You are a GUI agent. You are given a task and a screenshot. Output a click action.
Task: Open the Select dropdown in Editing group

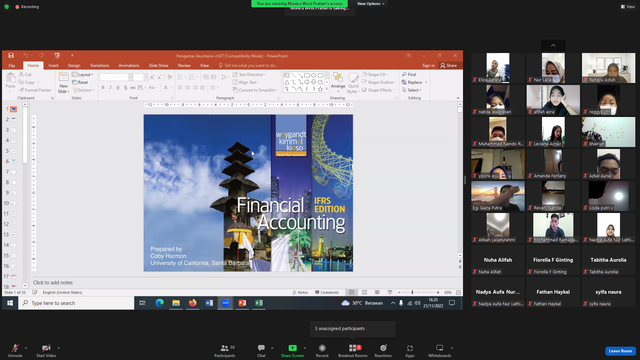[411, 90]
